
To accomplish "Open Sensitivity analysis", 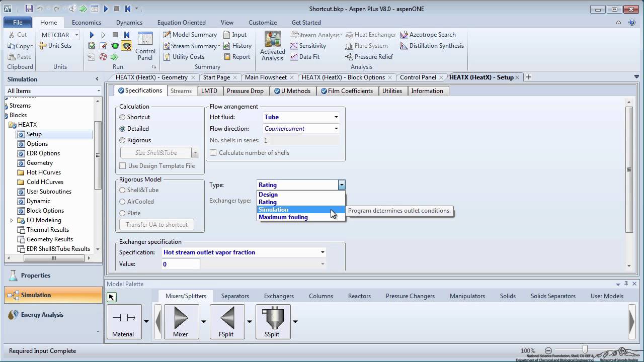I will coord(308,46).
